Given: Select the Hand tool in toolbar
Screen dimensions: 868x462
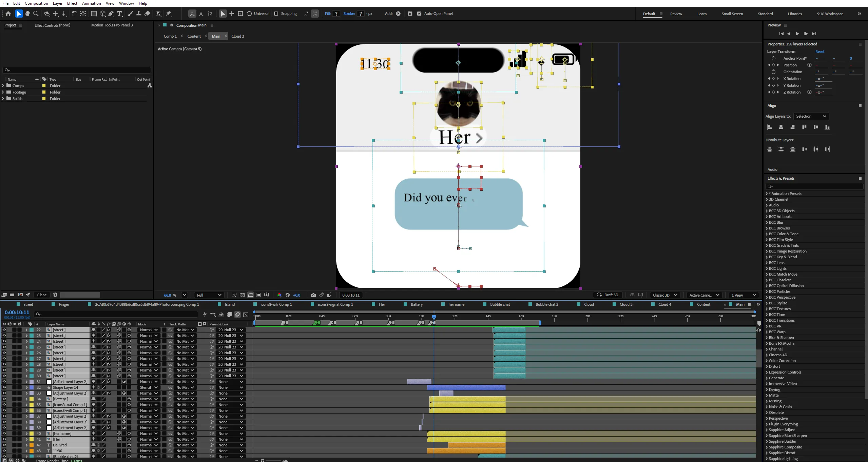Looking at the screenshot, I should tap(27, 14).
